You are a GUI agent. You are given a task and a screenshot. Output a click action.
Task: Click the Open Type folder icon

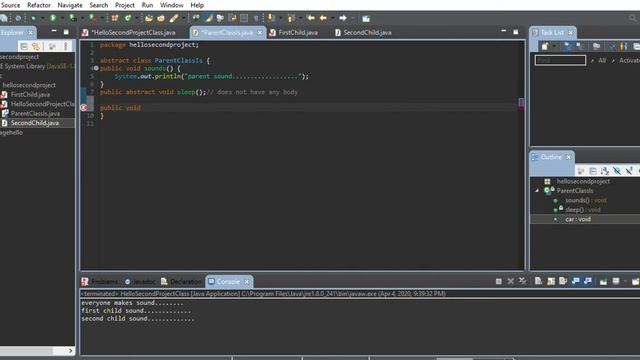149,18
